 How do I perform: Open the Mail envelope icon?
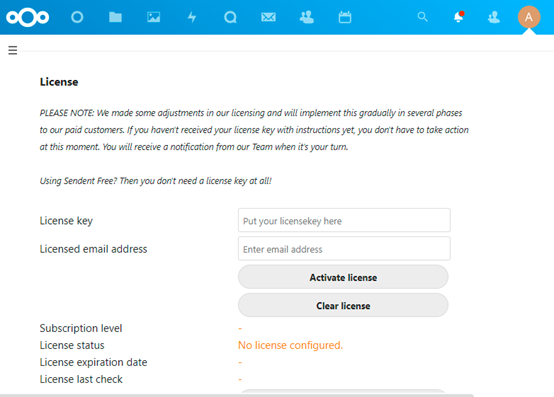tap(269, 17)
